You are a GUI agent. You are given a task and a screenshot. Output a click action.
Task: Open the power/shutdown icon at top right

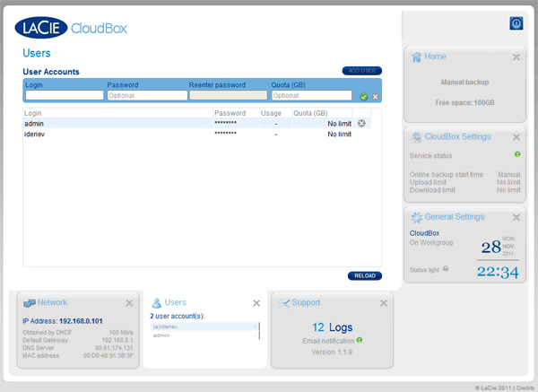pos(516,23)
